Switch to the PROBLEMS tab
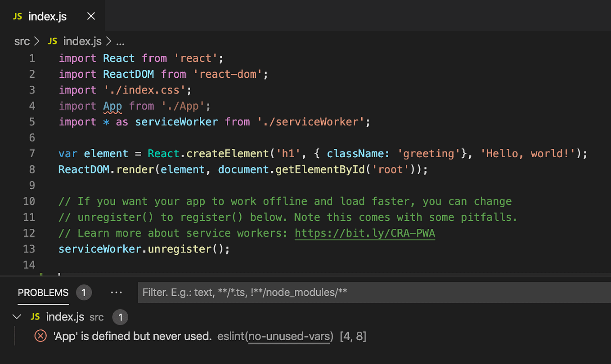The width and height of the screenshot is (611, 364). click(x=43, y=293)
